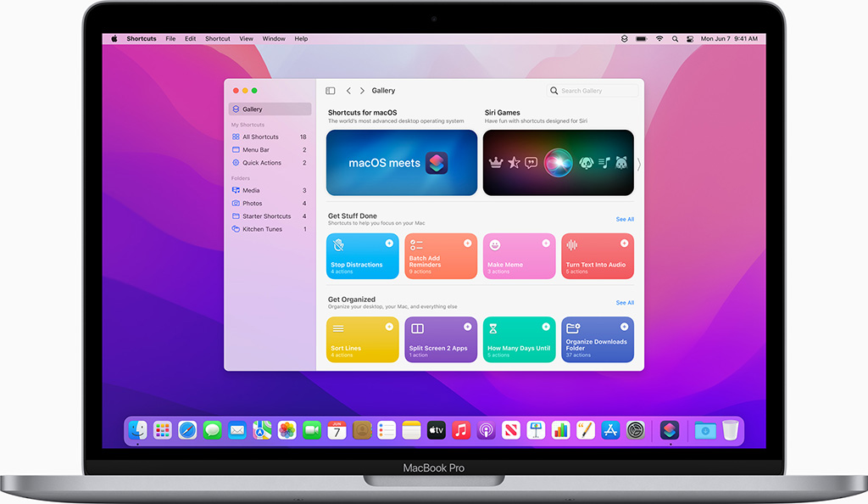868x504 pixels.
Task: Launch Notes from the Dock
Action: (x=411, y=430)
